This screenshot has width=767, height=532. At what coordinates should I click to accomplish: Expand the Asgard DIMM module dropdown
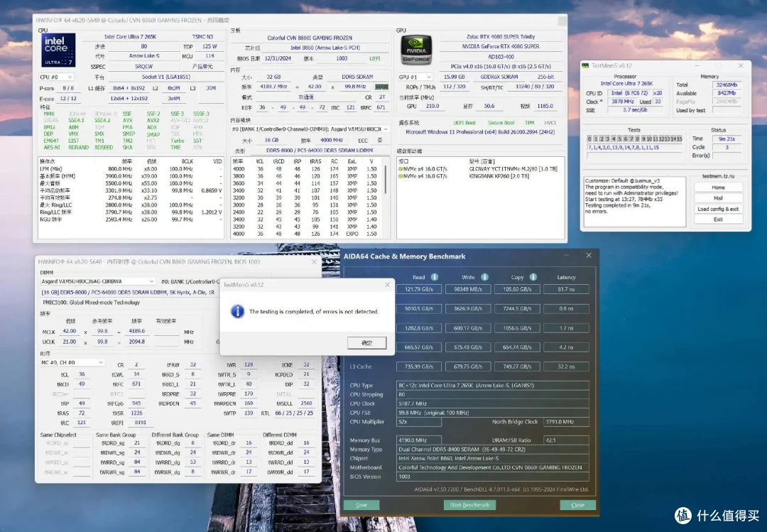pyautogui.click(x=98, y=281)
